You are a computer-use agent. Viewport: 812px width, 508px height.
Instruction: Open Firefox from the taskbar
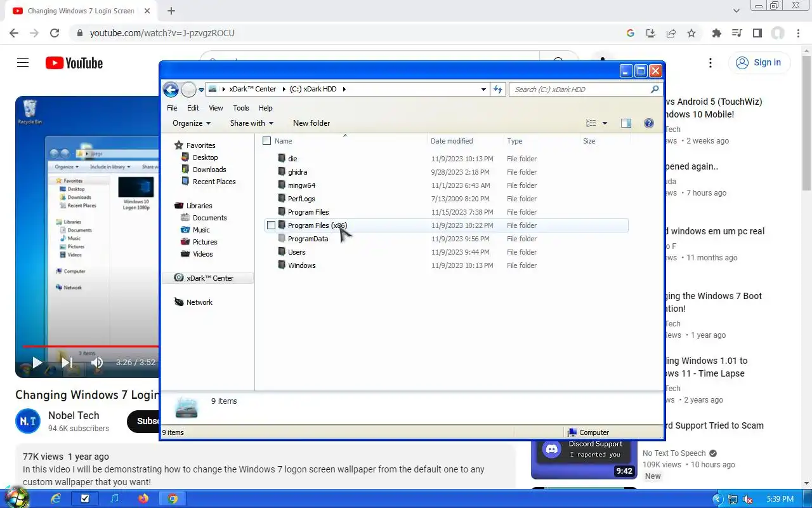pyautogui.click(x=143, y=499)
